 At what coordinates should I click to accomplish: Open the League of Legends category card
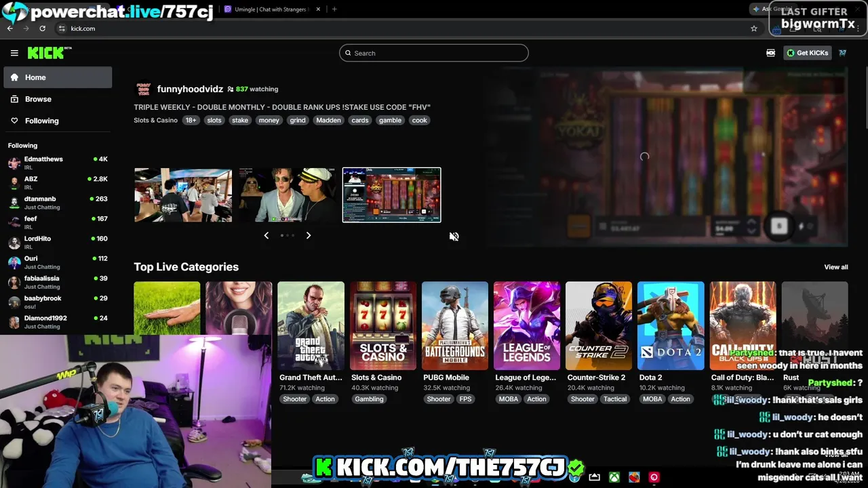pos(527,326)
